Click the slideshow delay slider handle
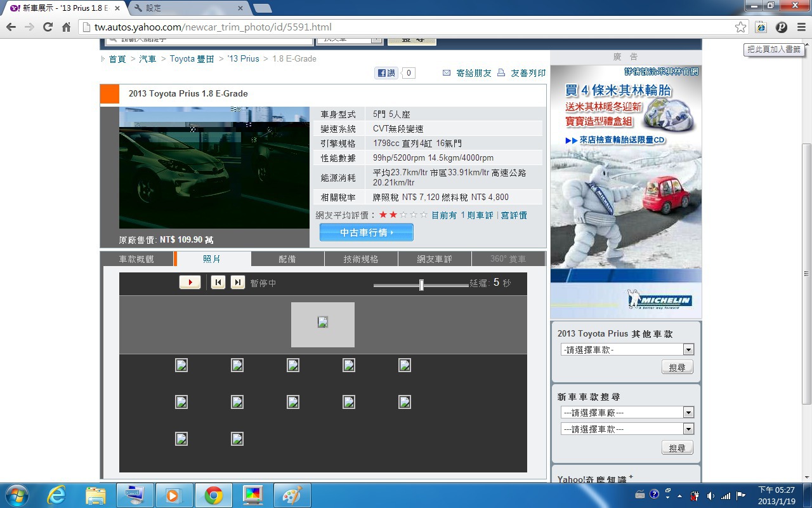The height and width of the screenshot is (508, 812). pos(421,285)
